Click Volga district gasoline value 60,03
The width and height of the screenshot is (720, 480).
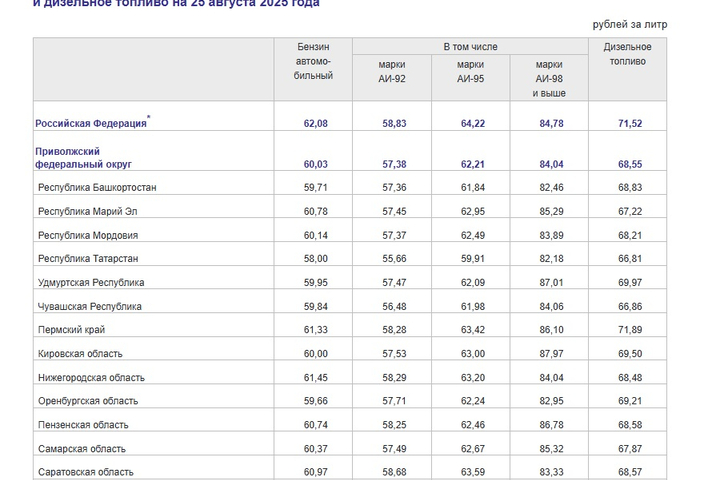pos(315,164)
